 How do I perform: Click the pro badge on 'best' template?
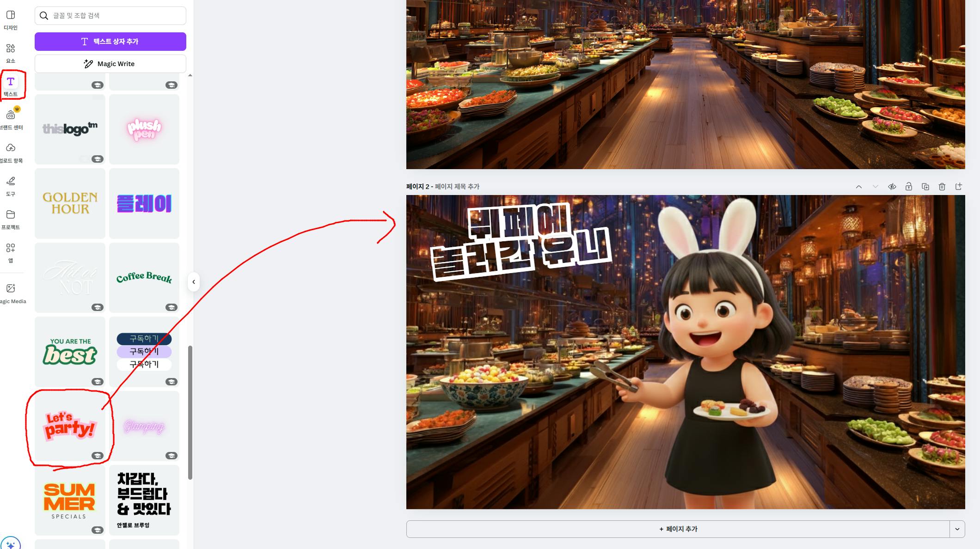pos(97,382)
